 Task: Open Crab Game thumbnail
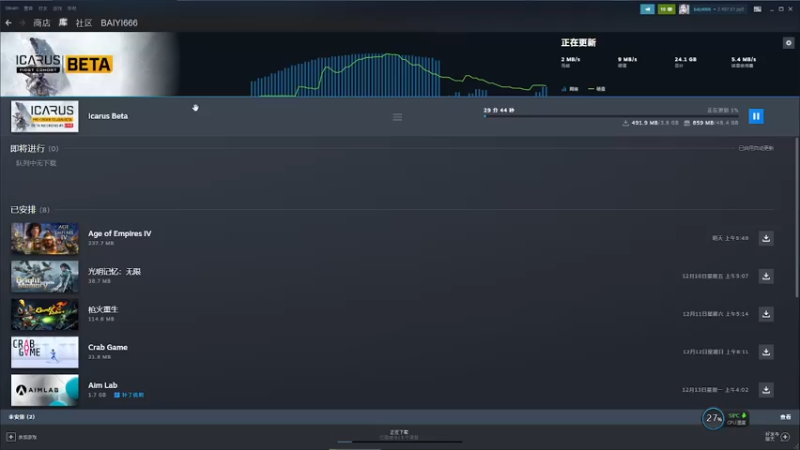(x=45, y=352)
